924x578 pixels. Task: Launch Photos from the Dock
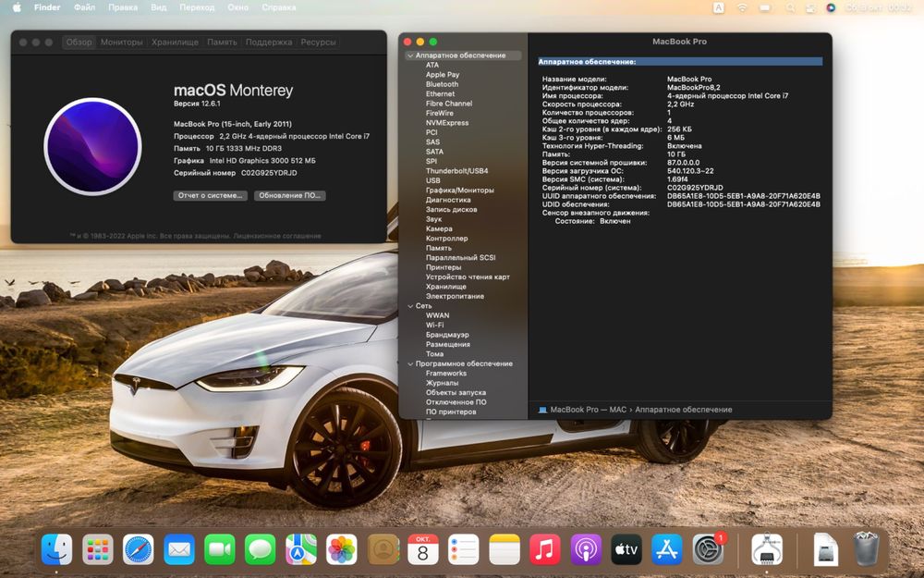point(342,549)
